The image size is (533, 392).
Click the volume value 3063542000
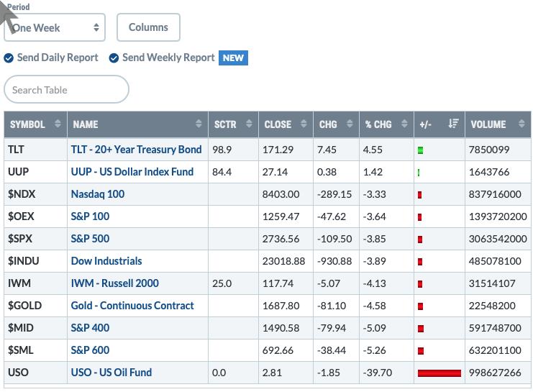pyautogui.click(x=498, y=239)
